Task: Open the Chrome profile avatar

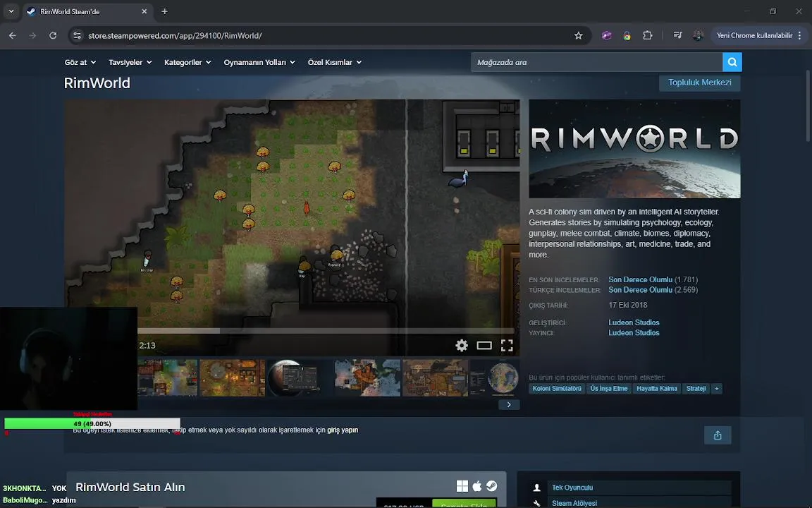Action: pyautogui.click(x=698, y=35)
